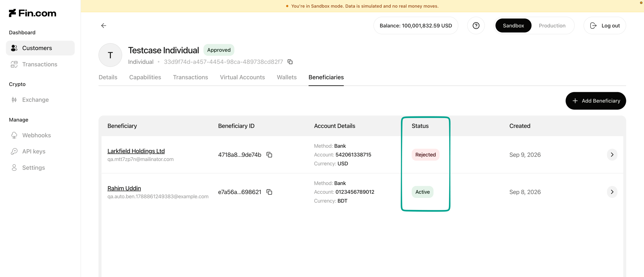Click the Webhooks sidebar icon
Screen dimensions: 644x277
click(14, 135)
